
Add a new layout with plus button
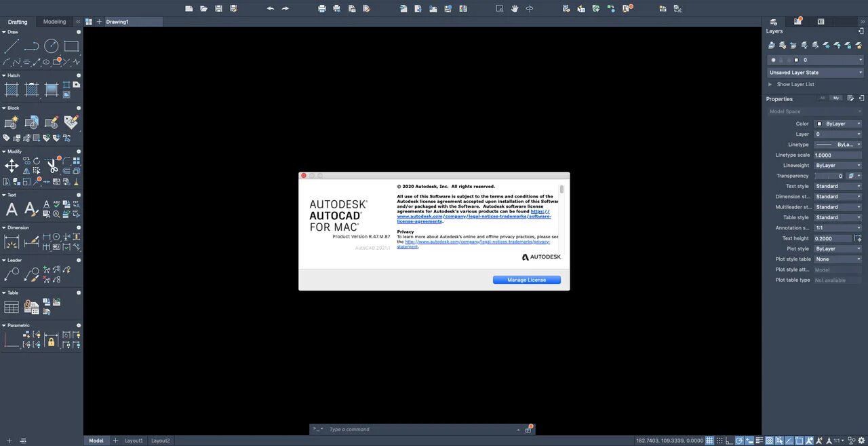[x=115, y=441]
